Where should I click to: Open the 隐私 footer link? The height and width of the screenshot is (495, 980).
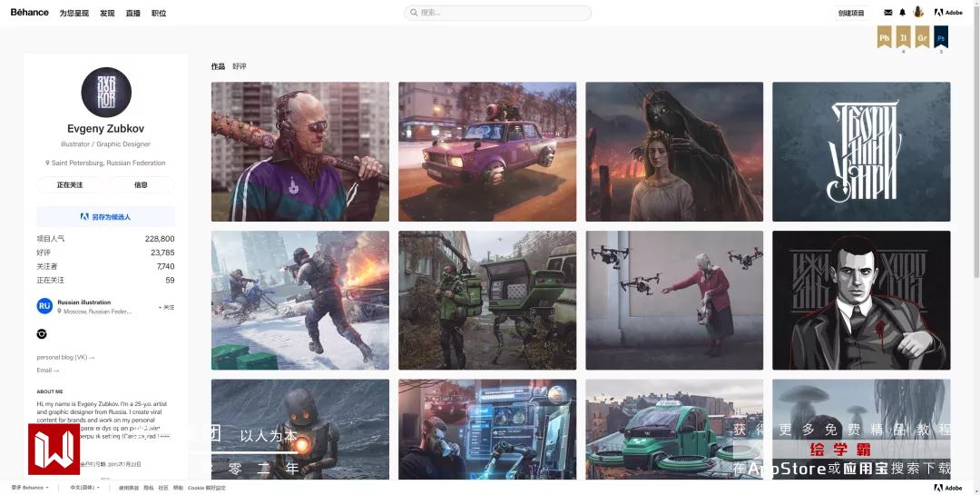point(149,488)
